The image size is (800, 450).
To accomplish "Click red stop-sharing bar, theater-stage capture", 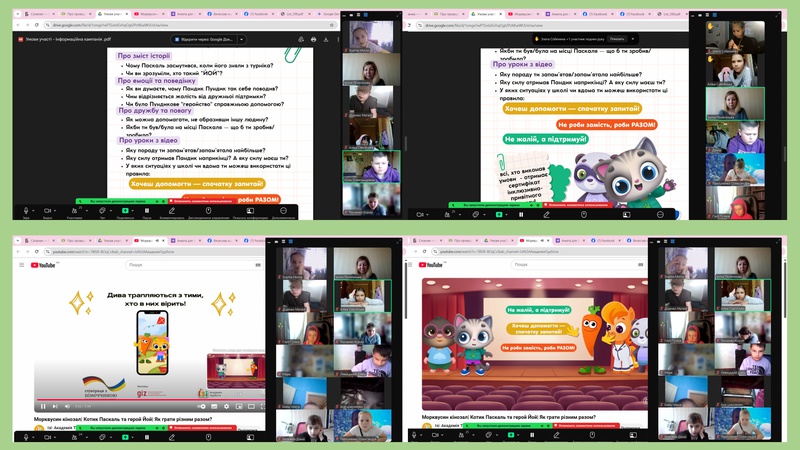I will click(587, 425).
